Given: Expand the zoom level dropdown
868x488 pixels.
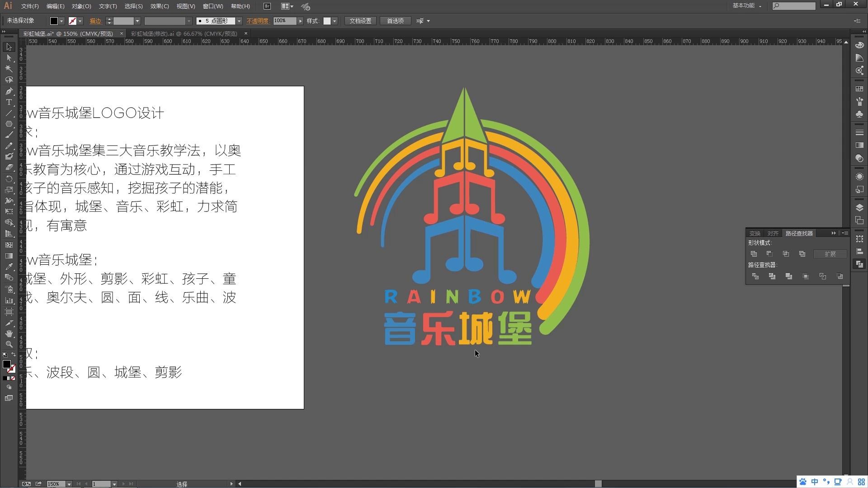Looking at the screenshot, I should click(x=69, y=484).
